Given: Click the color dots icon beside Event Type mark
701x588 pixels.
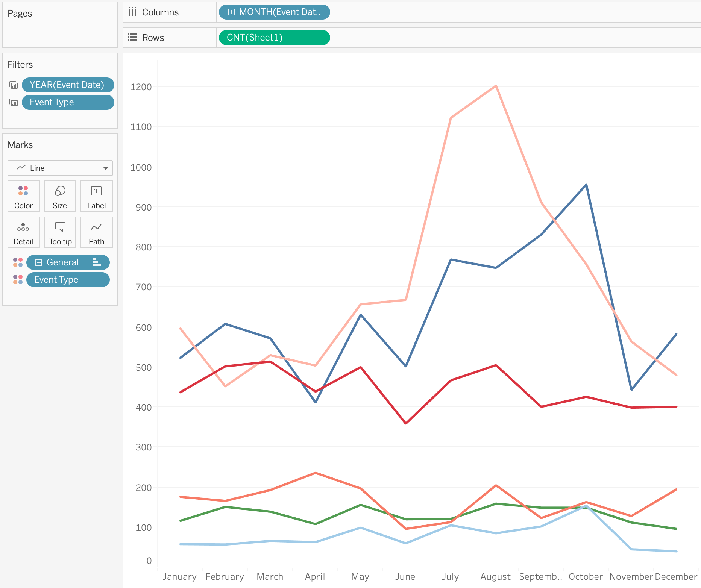Looking at the screenshot, I should (18, 279).
